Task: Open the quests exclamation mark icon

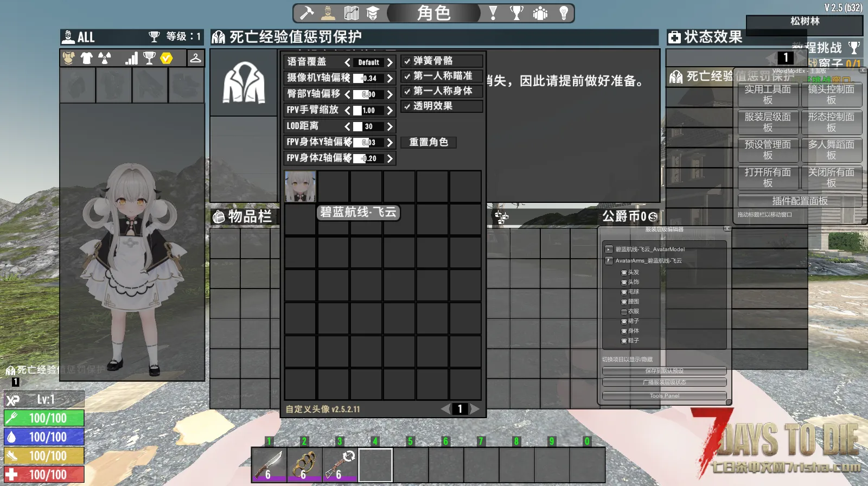Action: [x=493, y=13]
